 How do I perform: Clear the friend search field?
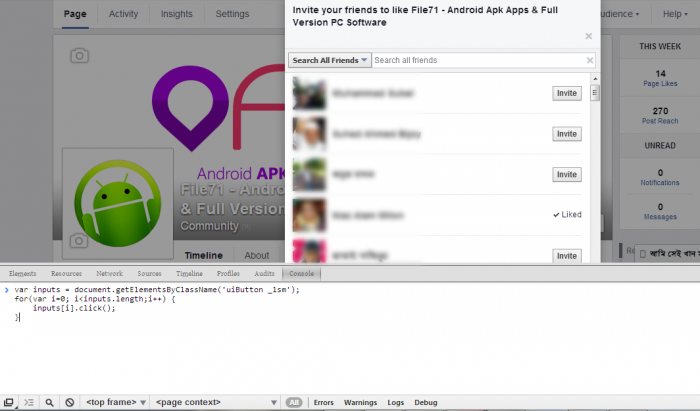[590, 60]
